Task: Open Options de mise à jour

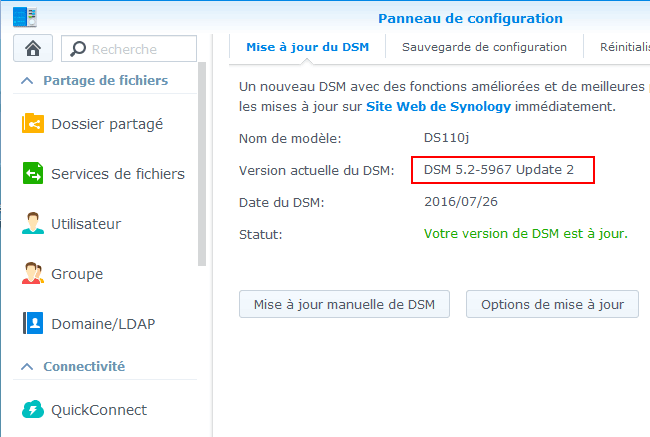Action: click(x=552, y=305)
